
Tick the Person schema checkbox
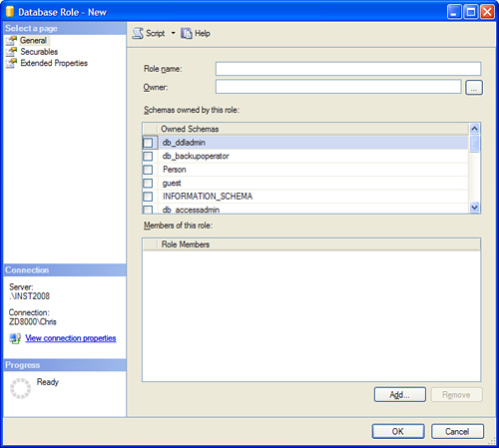pos(148,170)
